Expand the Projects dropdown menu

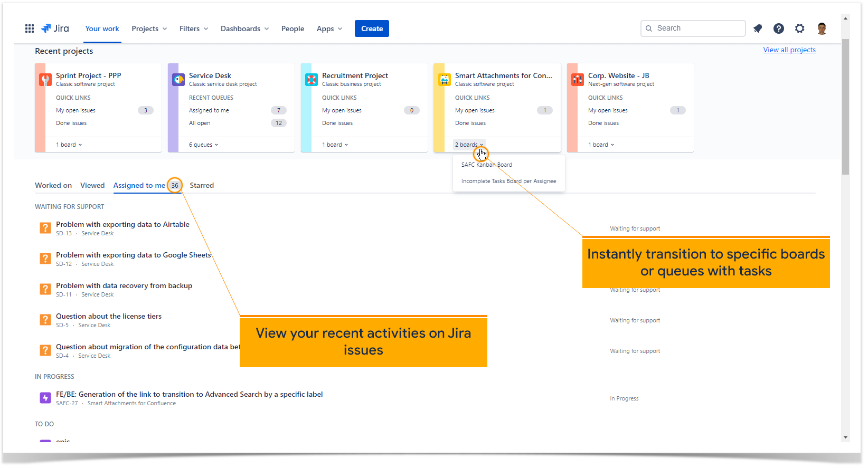click(x=149, y=28)
